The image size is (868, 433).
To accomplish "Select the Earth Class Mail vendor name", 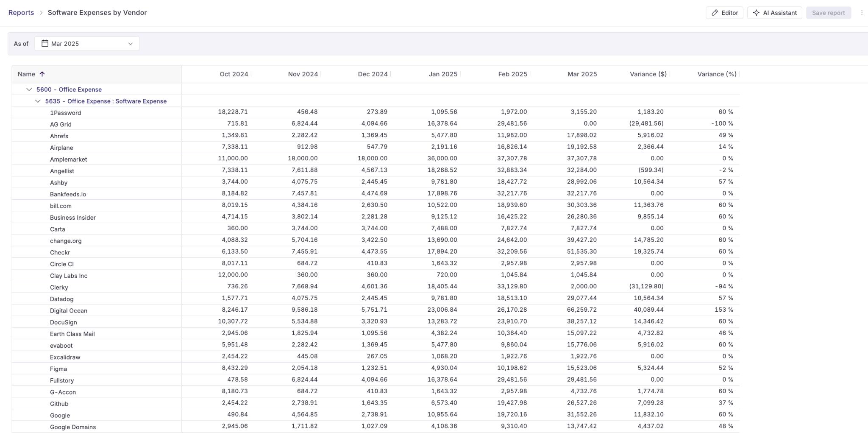I will 72,334.
